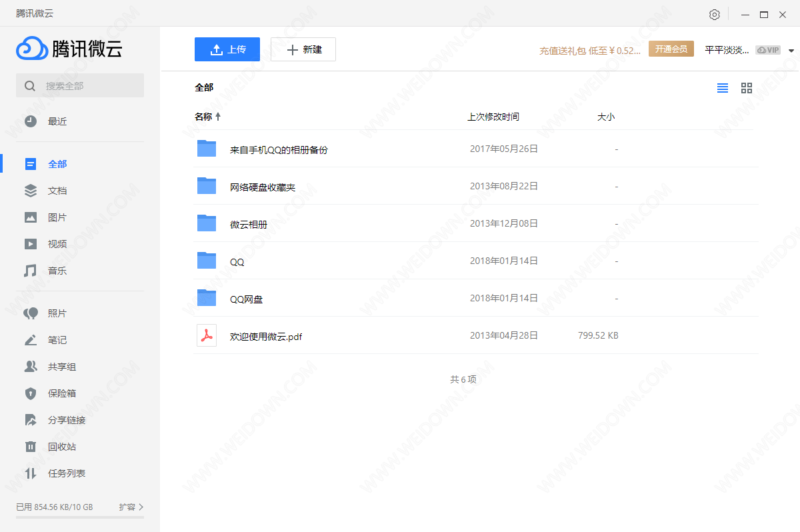Screen dimensions: 800x532
Task: Select folder name 微云相册
Action: [x=249, y=225]
